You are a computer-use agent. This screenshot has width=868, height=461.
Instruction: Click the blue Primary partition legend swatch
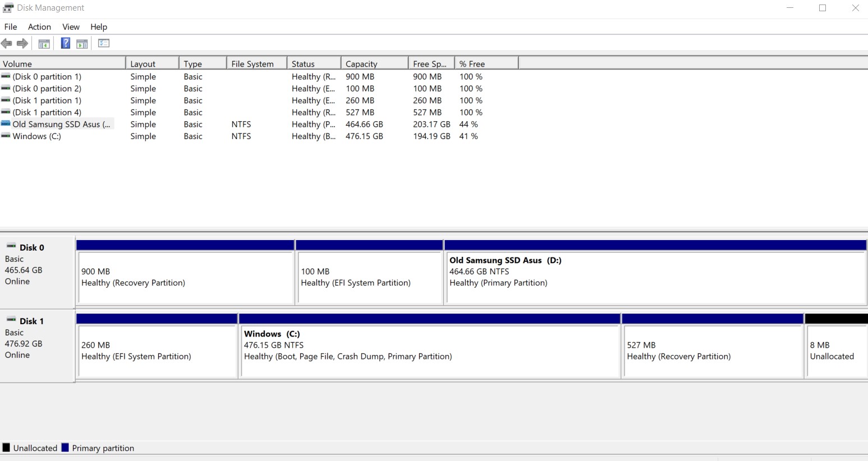click(x=65, y=448)
